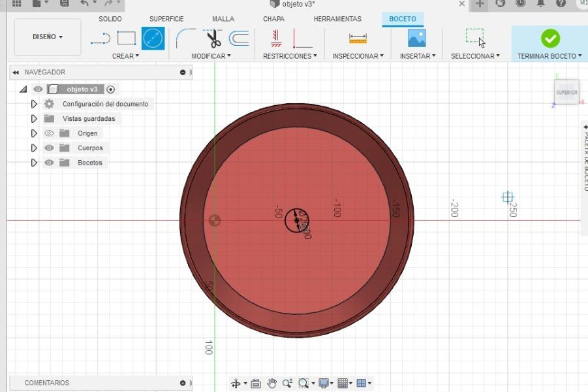Activate the Zoom tool
Screen dimensions: 588x392
click(287, 383)
